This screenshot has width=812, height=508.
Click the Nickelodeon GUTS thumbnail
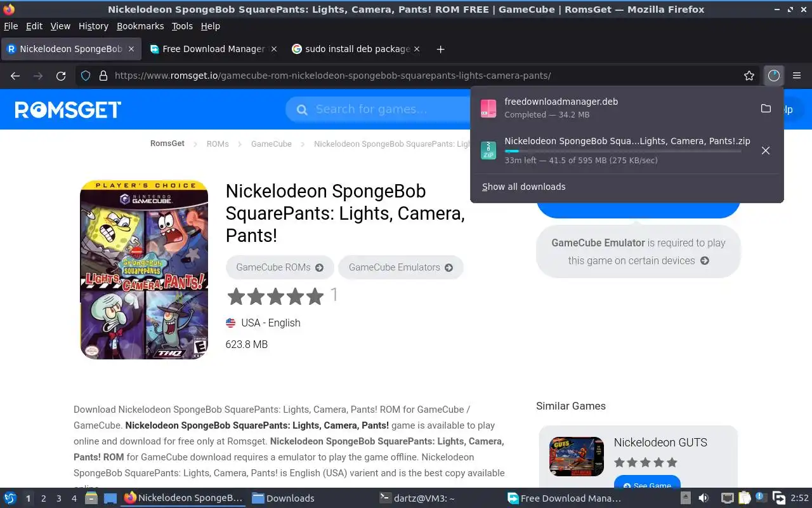(577, 457)
